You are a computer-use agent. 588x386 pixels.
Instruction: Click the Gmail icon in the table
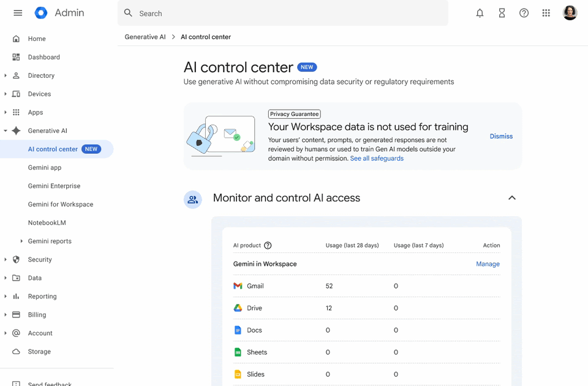click(x=238, y=286)
